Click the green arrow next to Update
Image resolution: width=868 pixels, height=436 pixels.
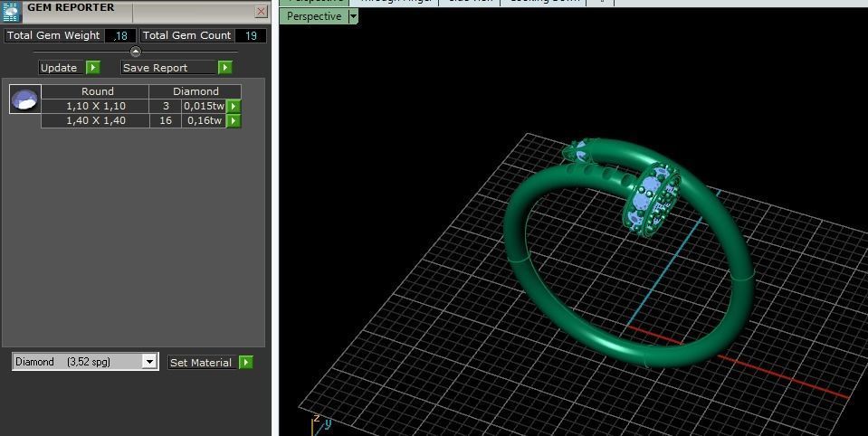tap(93, 68)
